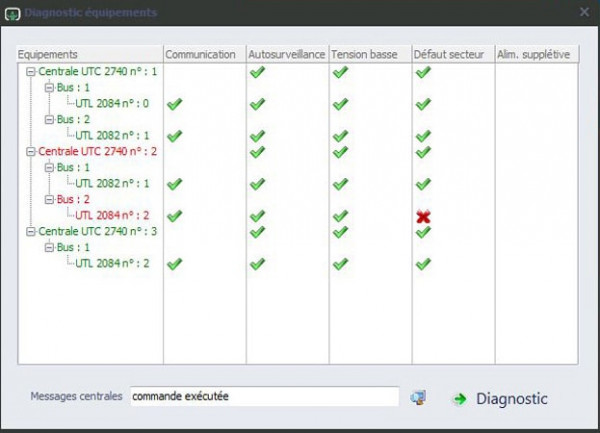Run the Diagnostic button
This screenshot has width=600, height=433.
(511, 399)
